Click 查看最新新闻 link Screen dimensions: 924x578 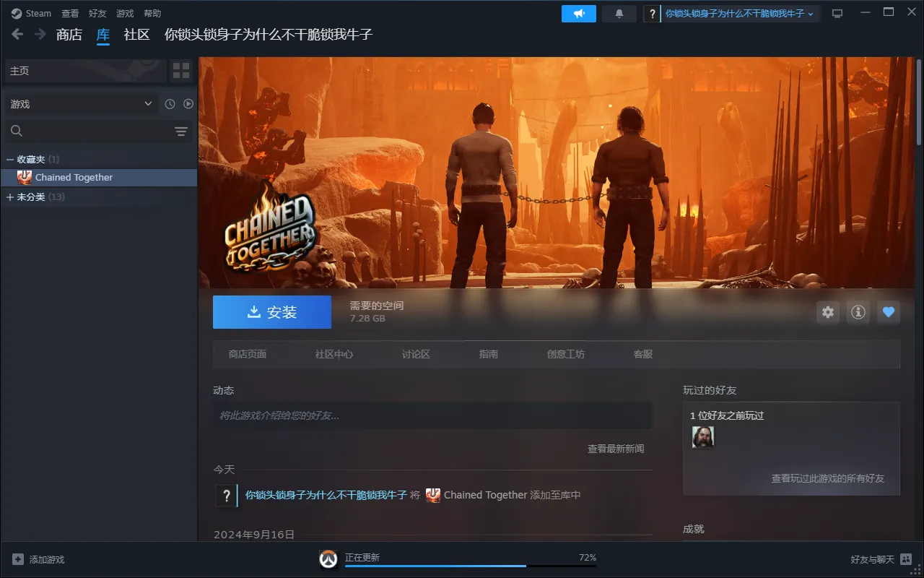(x=615, y=449)
